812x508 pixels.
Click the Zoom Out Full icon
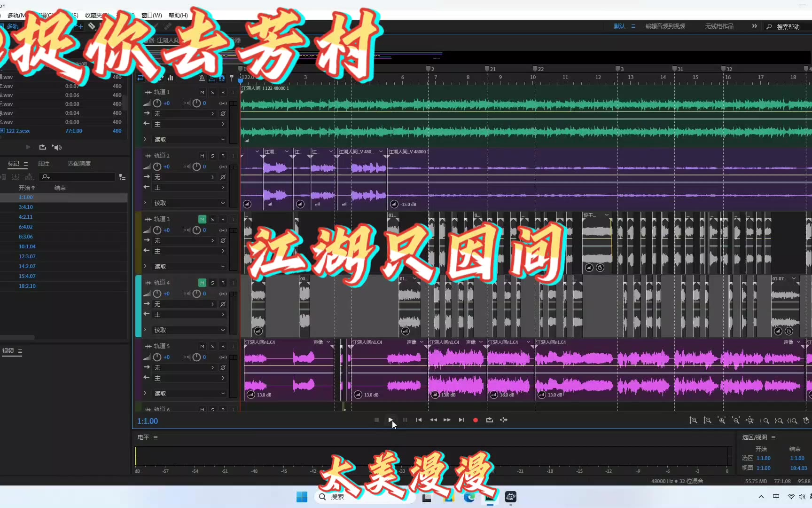pos(750,420)
